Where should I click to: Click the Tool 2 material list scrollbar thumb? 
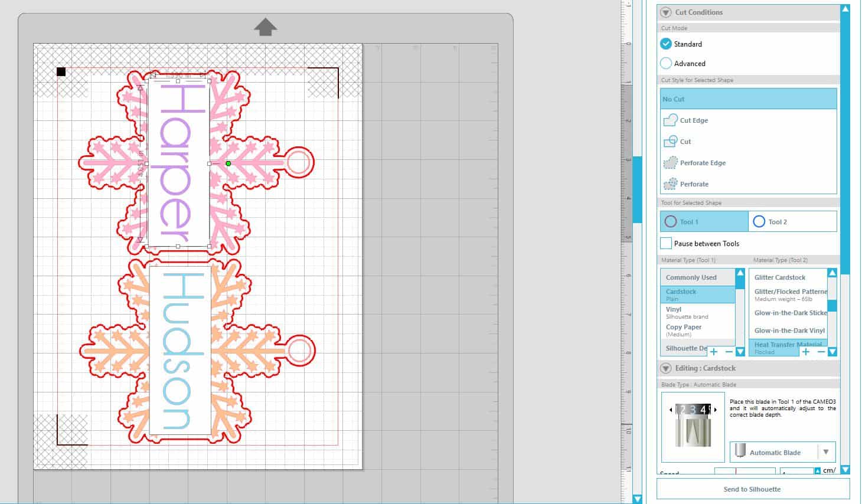832,306
